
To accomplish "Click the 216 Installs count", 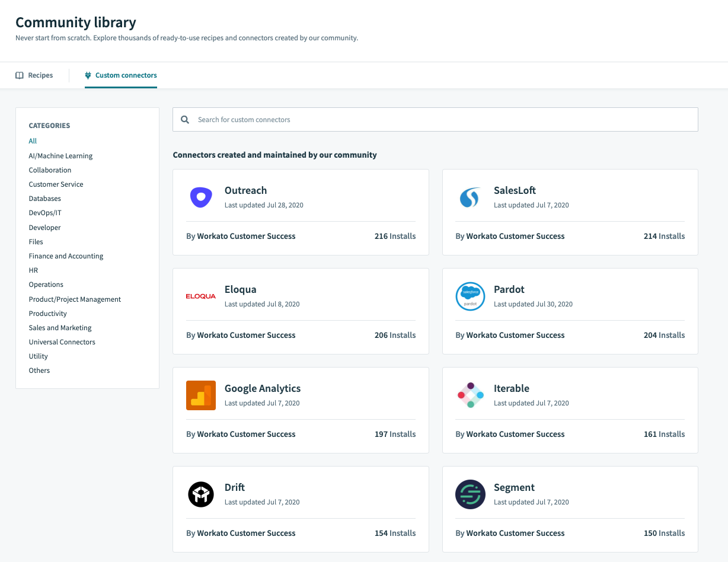I will pos(395,236).
